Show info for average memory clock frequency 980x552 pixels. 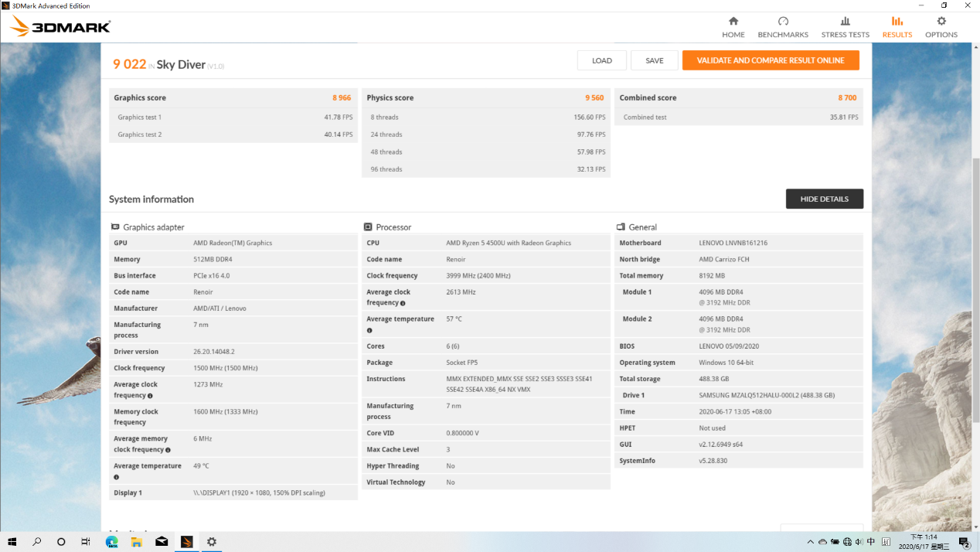tap(168, 450)
